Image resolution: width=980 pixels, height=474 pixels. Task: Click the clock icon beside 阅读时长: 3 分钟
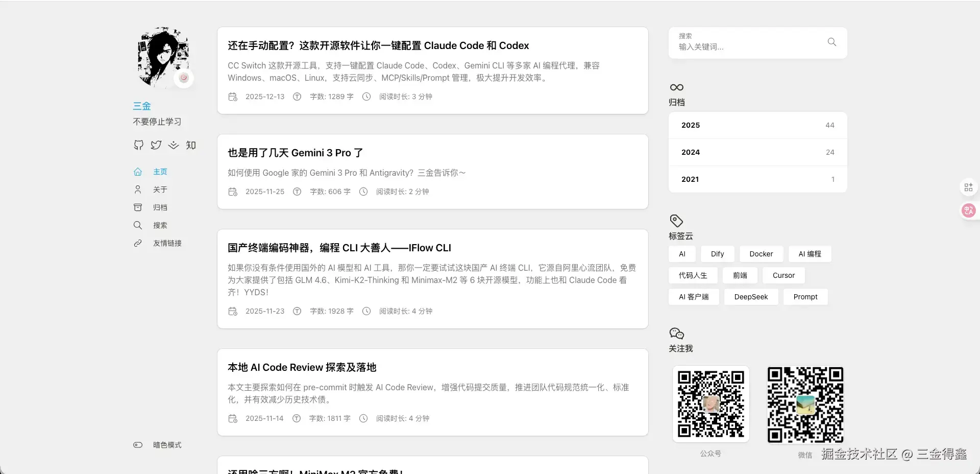(x=366, y=97)
